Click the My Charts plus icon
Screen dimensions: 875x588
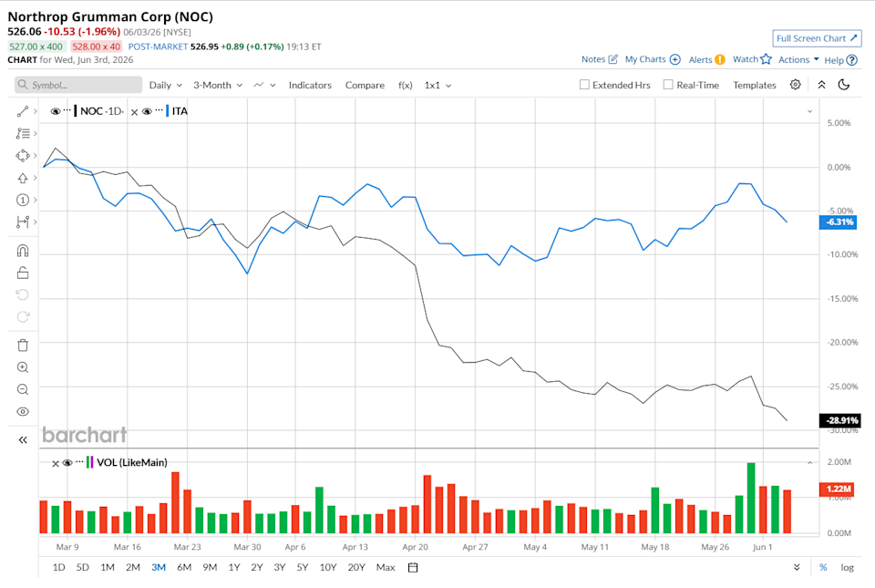click(674, 59)
